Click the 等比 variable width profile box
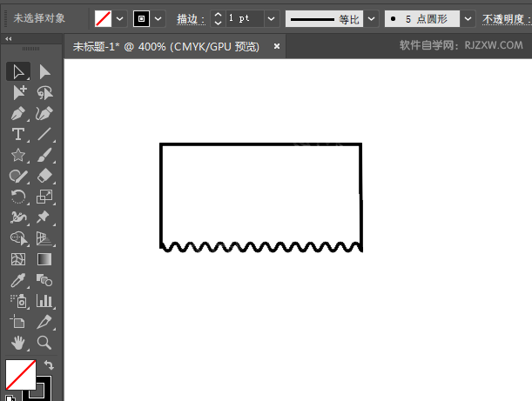Viewport: 532px width, 401px height. (x=325, y=18)
